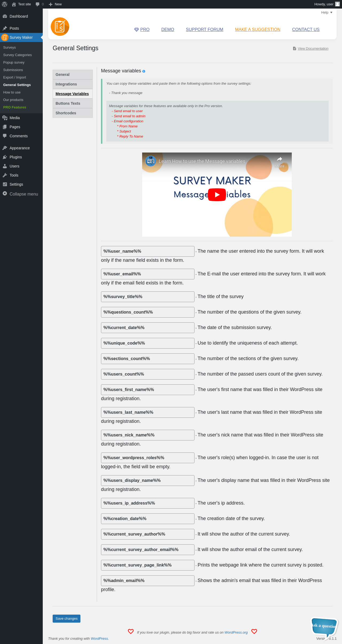Click the plus New icon

pyautogui.click(x=50, y=4)
